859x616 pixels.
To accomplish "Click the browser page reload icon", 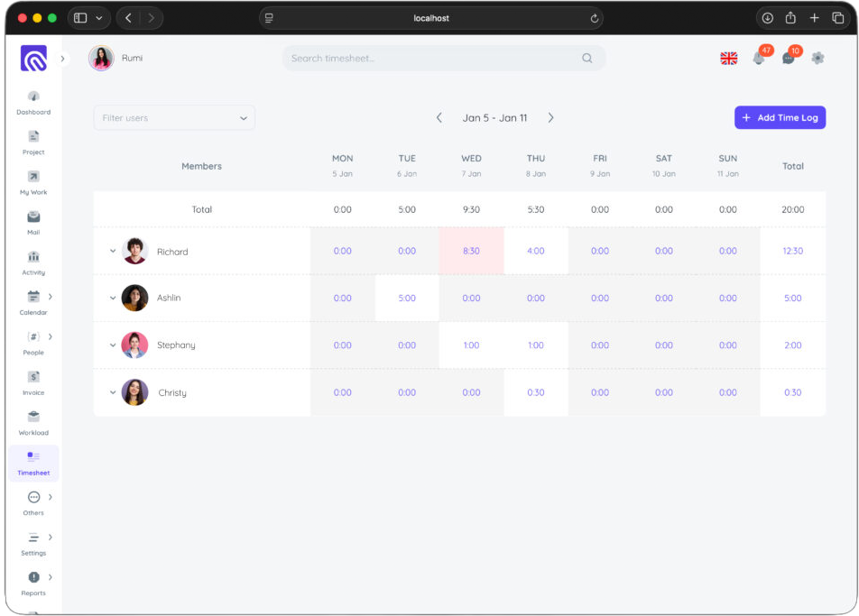I will click(595, 18).
